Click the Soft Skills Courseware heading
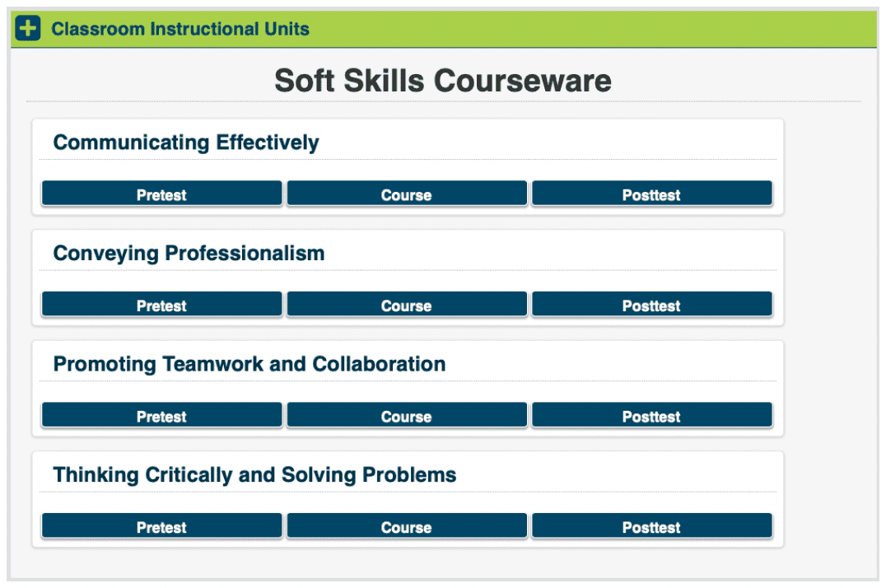The width and height of the screenshot is (886, 588). (443, 81)
